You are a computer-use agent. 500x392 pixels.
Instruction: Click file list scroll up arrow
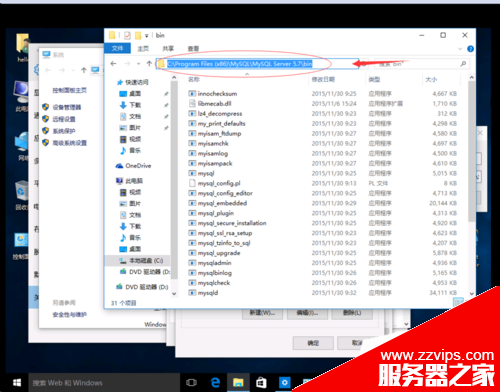(x=471, y=77)
